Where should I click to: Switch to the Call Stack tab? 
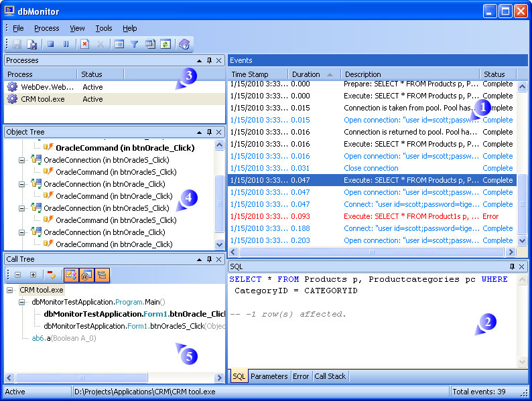point(330,376)
